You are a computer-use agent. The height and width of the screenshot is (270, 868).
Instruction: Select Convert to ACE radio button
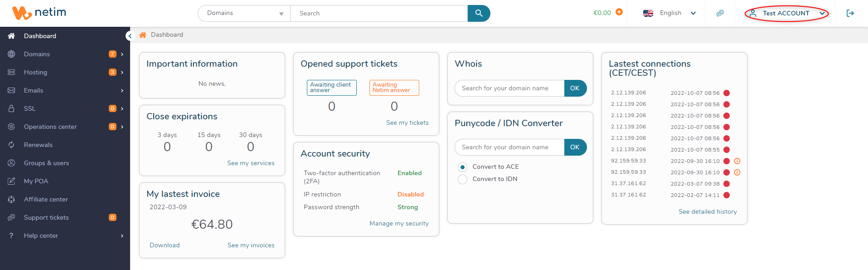point(462,167)
